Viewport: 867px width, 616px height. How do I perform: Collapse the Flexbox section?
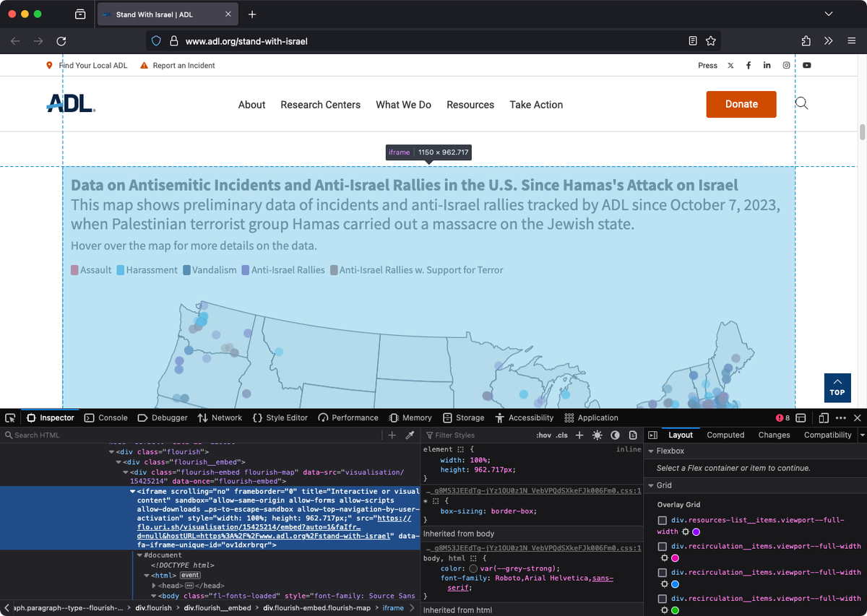(650, 451)
